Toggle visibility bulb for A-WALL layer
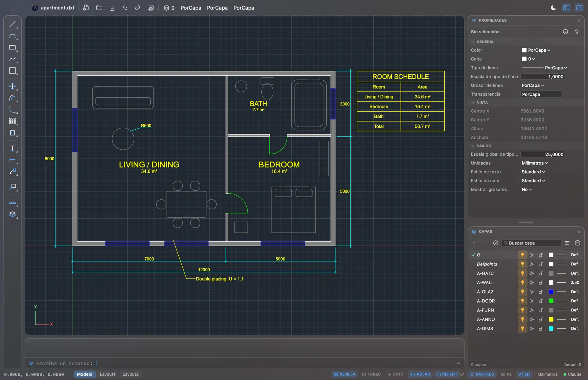The width and height of the screenshot is (588, 380). [x=522, y=283]
